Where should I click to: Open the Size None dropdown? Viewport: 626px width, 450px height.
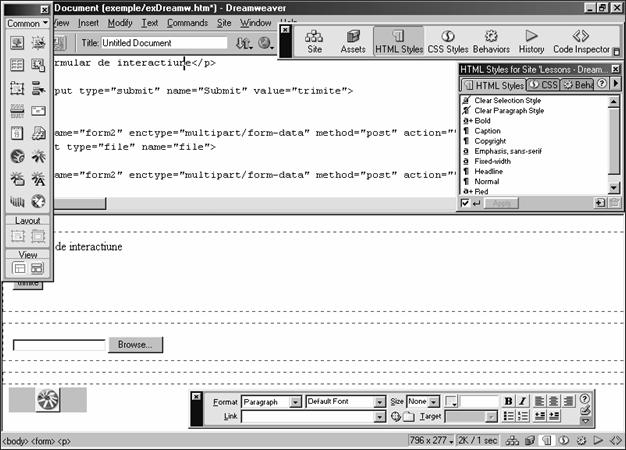434,402
